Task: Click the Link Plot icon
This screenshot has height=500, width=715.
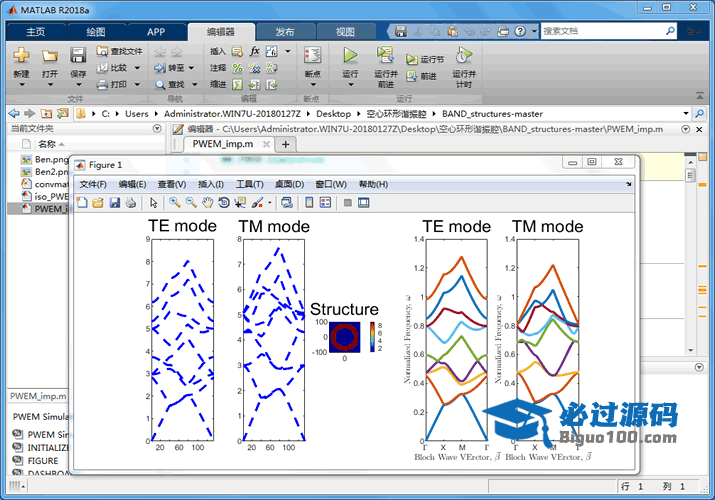Action: click(x=287, y=203)
